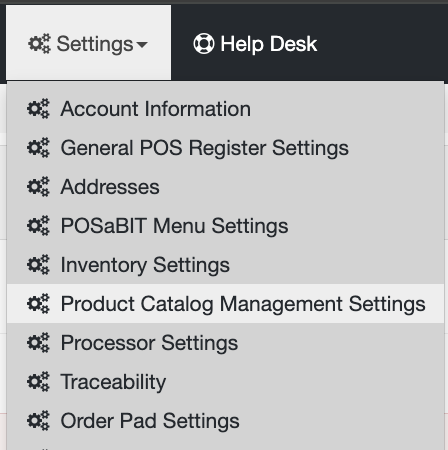
Task: Click gears icon in Settings menu header
Action: pos(39,44)
